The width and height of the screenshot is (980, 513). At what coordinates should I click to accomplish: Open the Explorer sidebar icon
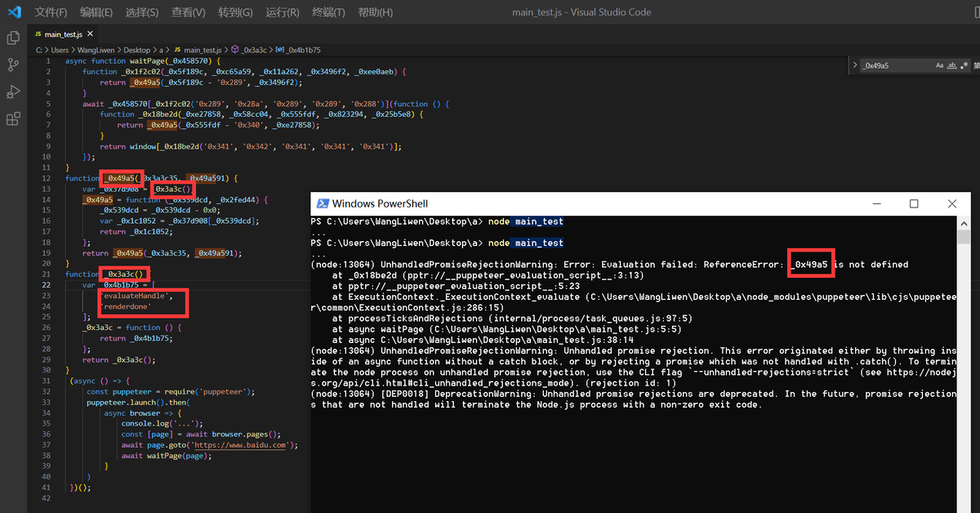(x=12, y=37)
